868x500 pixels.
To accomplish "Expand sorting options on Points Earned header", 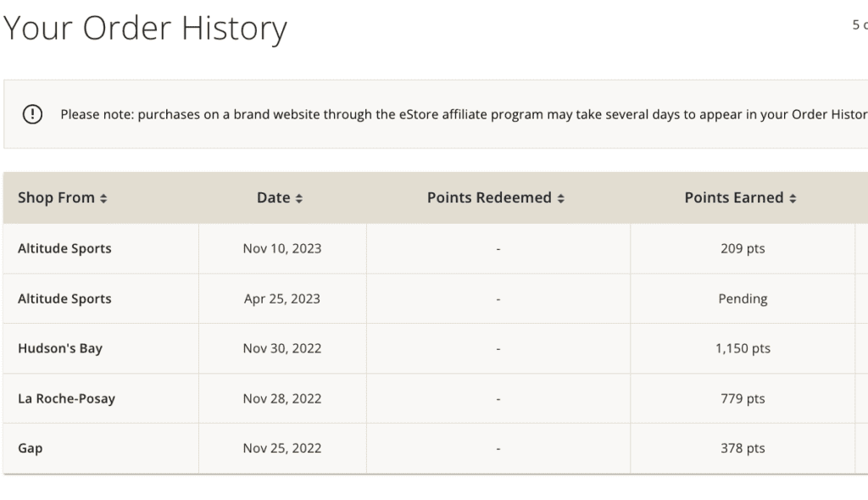I will tap(793, 197).
